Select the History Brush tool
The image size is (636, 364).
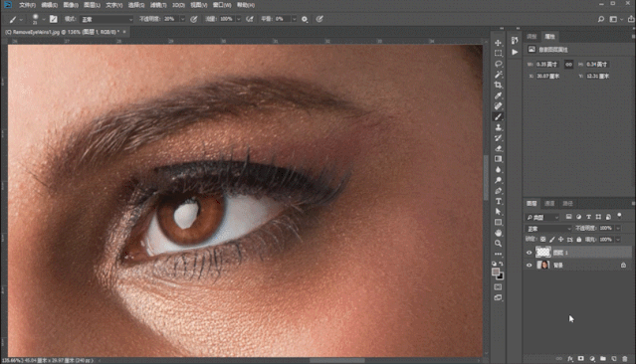[498, 138]
